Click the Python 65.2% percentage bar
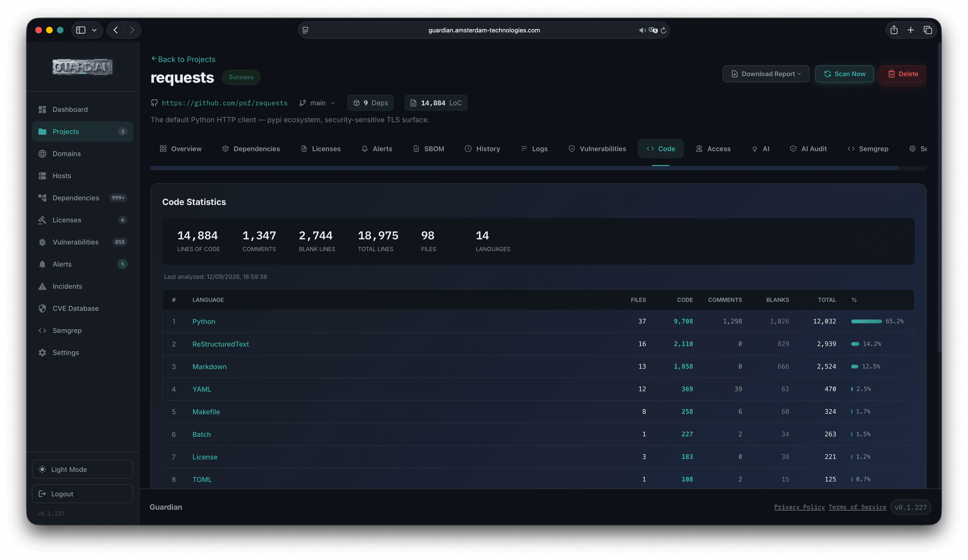This screenshot has width=968, height=560. click(866, 321)
